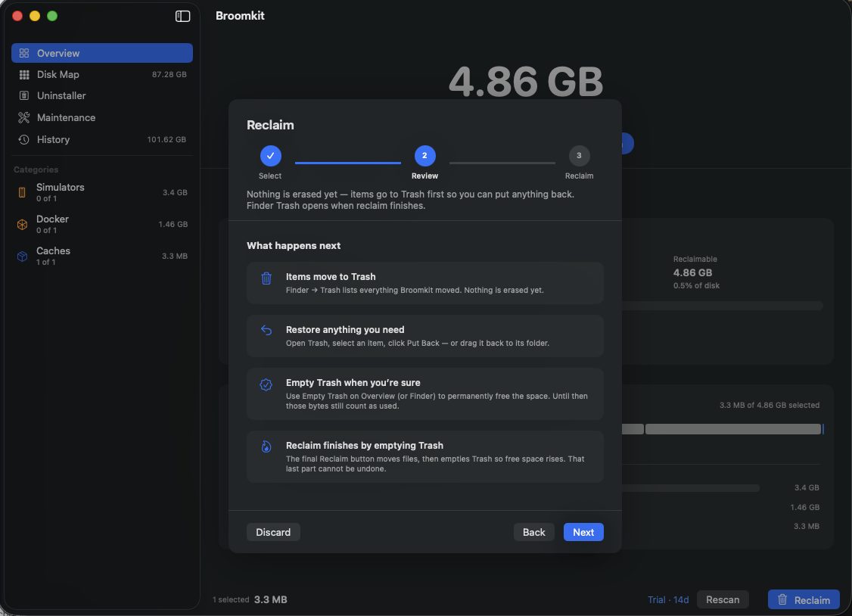Click Reclaim finishes by emptying Trash card
852x616 pixels.
click(x=425, y=457)
